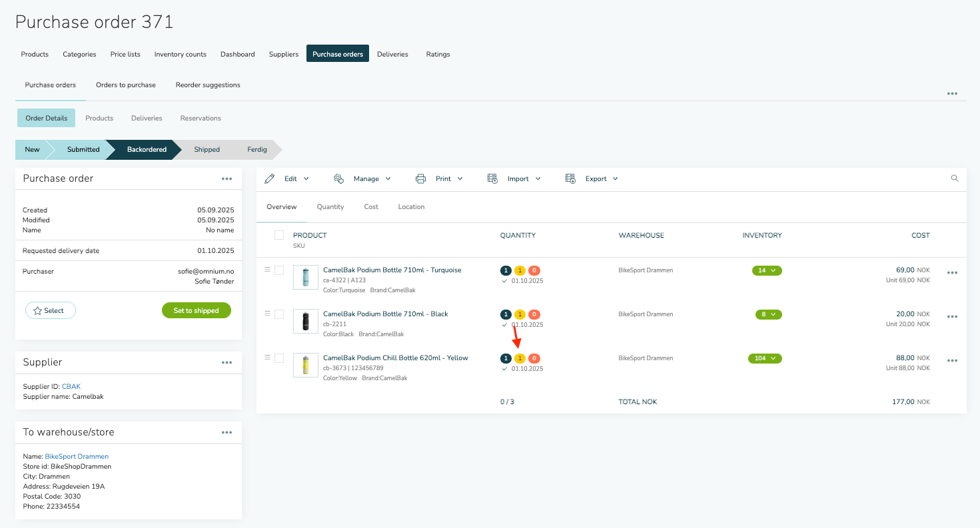Viewport: 980px width, 528px height.
Task: Tick checkbox for CamelBak Chill Yellow bottle
Action: coord(279,358)
